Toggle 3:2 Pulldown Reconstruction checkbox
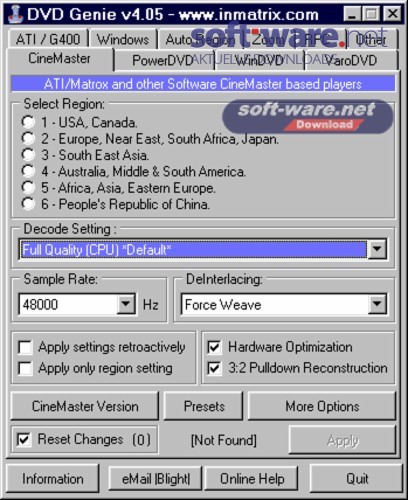408x500 pixels. 214,368
